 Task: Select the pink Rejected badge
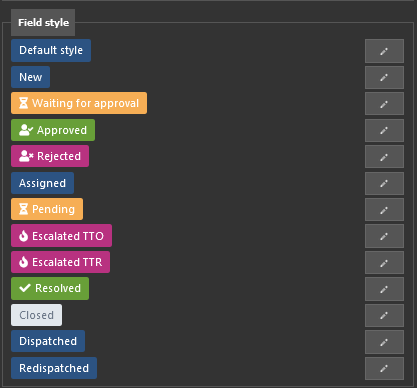click(50, 156)
